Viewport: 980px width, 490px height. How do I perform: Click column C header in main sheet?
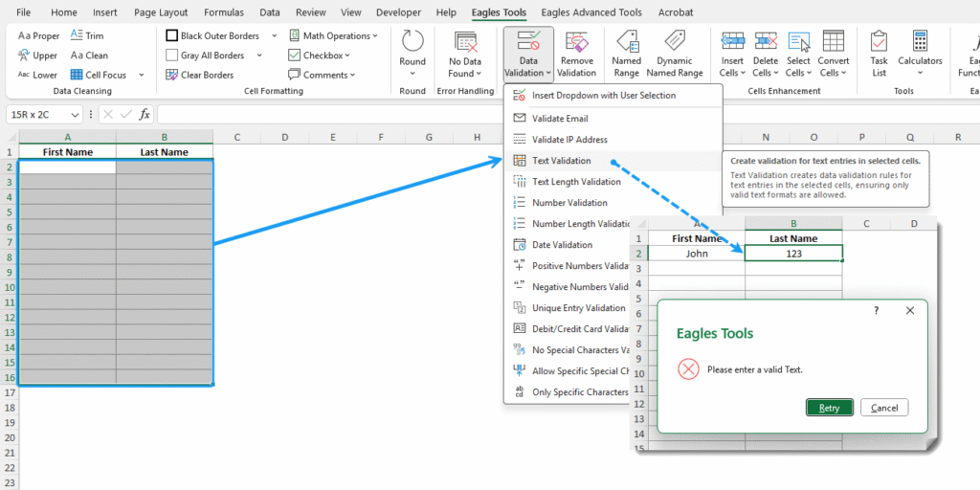tap(237, 137)
